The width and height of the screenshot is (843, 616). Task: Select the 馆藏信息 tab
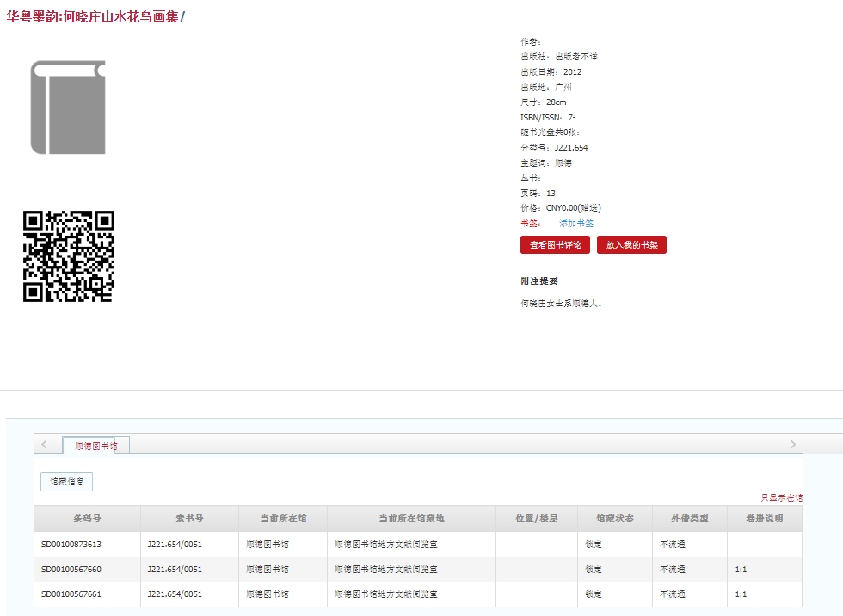67,482
